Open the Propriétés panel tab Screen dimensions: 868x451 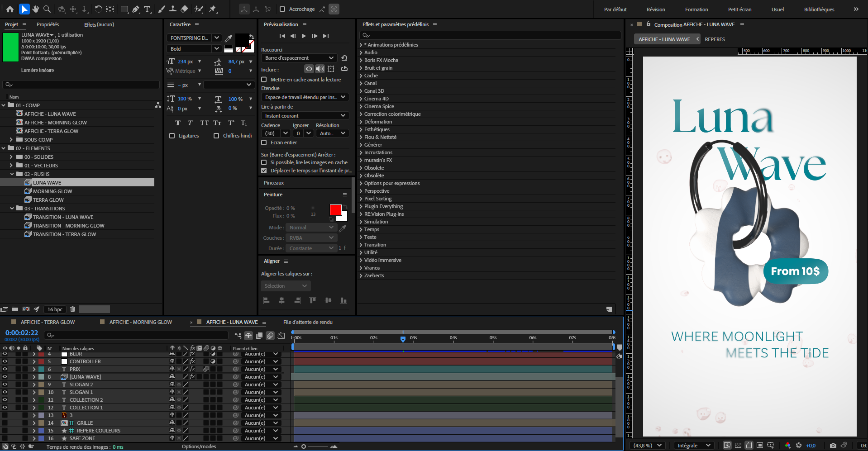pyautogui.click(x=48, y=24)
